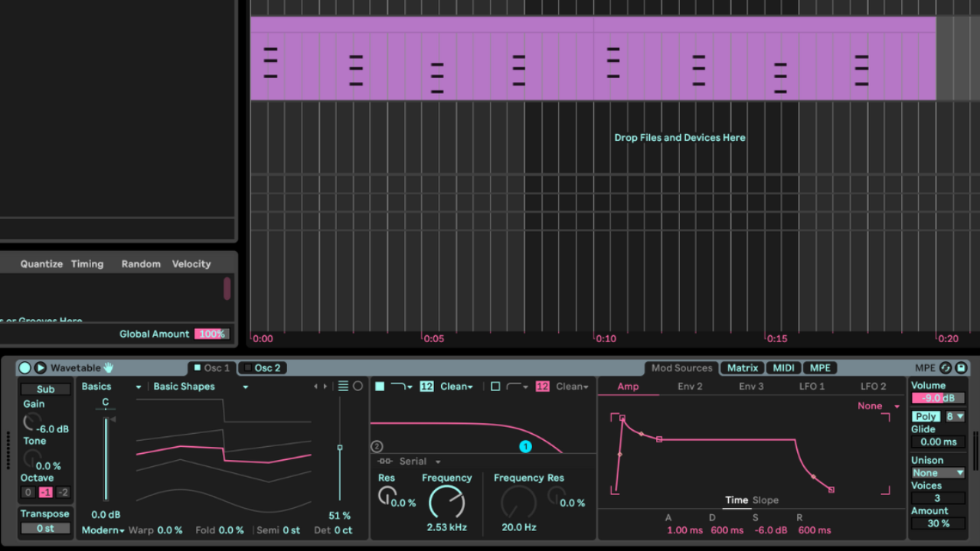Switch wavetable view with the lines icon
The height and width of the screenshot is (551, 980).
pyautogui.click(x=343, y=386)
